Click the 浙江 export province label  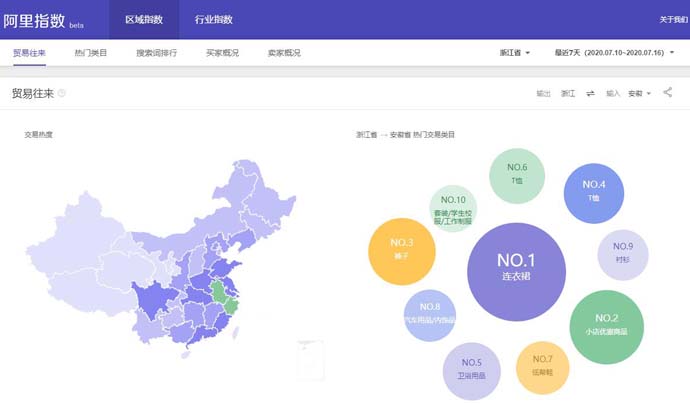click(567, 93)
